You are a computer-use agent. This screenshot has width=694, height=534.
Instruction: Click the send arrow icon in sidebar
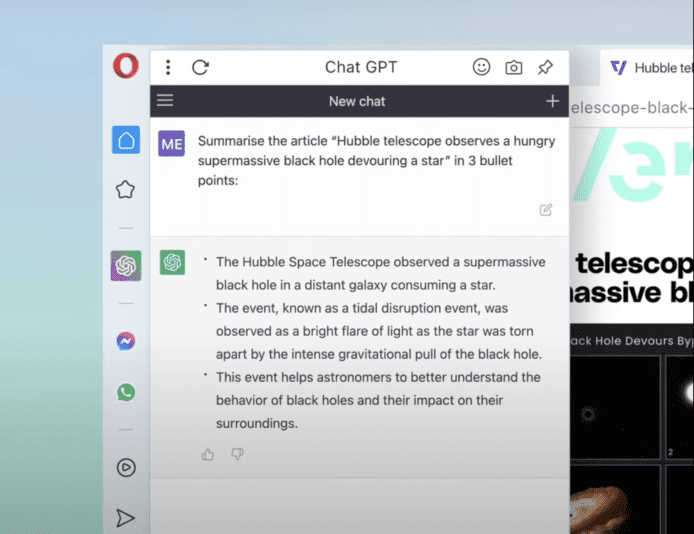pos(126,517)
